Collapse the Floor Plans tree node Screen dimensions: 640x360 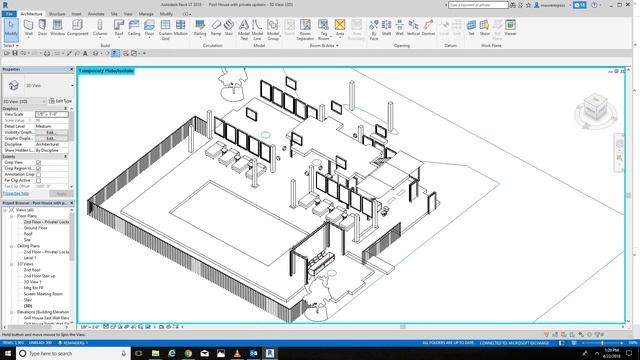point(11,216)
